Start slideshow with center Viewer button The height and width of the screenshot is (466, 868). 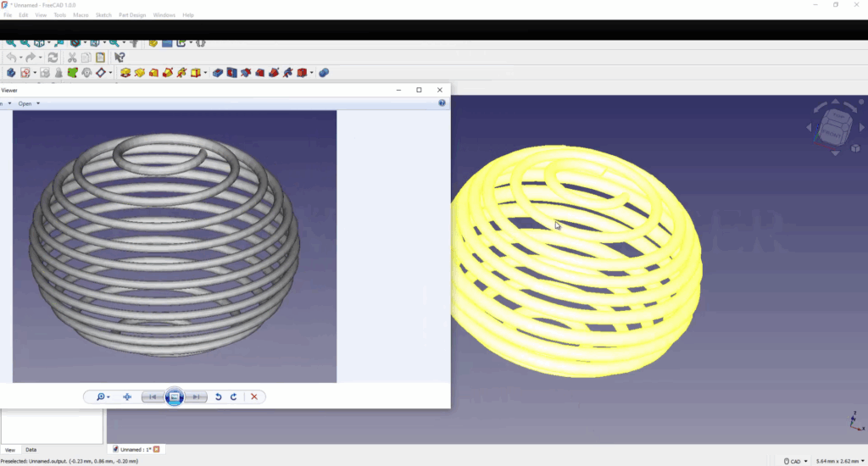tap(174, 397)
